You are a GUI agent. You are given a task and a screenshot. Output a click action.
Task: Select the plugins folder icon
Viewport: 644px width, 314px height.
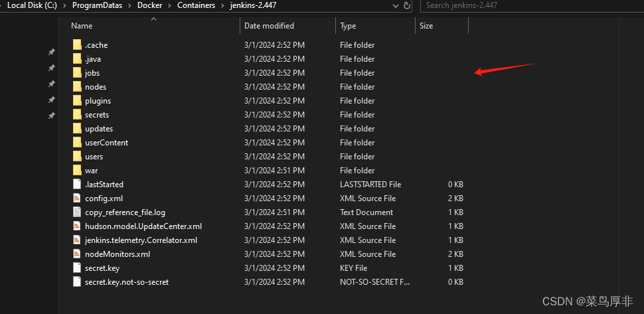pyautogui.click(x=77, y=100)
